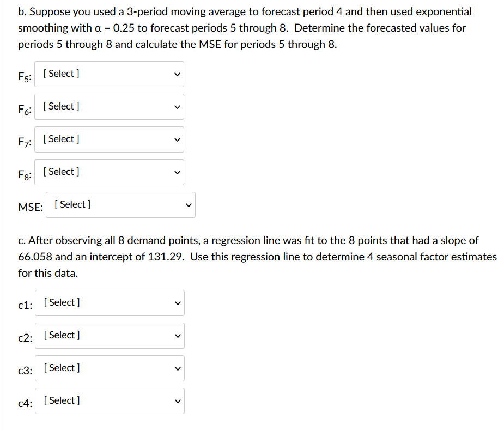Image resolution: width=504 pixels, height=431 pixels.
Task: Open the F5 forecast dropdown
Action: [x=109, y=74]
